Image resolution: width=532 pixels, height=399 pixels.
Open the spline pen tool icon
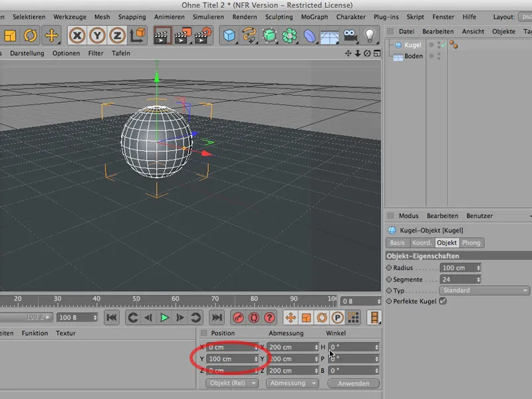(249, 35)
